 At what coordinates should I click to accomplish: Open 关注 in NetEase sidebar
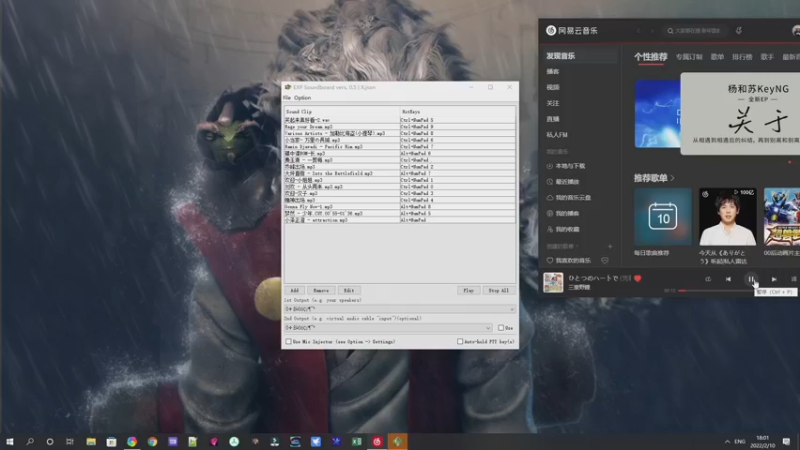pos(553,103)
